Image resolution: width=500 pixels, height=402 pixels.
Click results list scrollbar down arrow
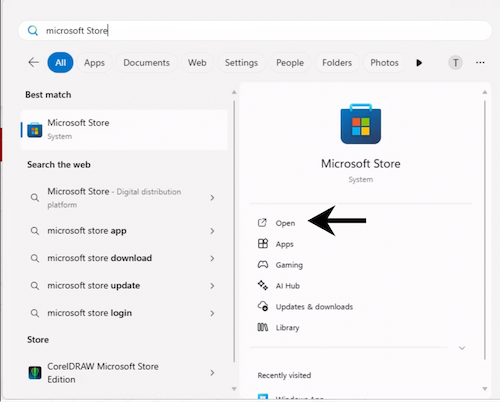click(234, 389)
